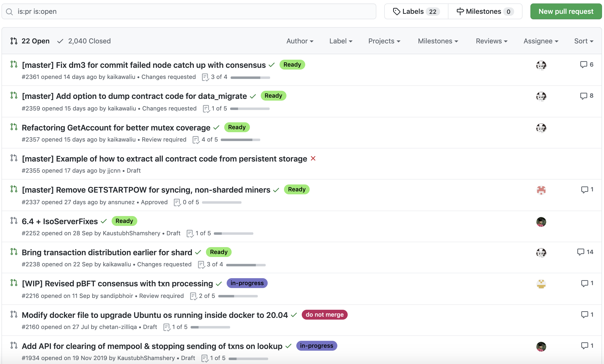
Task: Open the Sort dropdown
Action: pyautogui.click(x=584, y=41)
